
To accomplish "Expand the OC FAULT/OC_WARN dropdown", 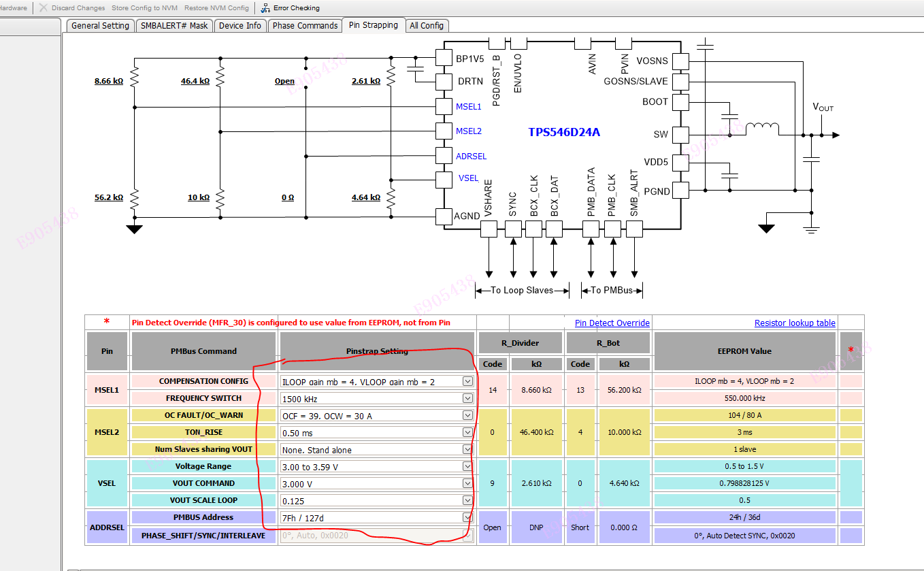I will (467, 415).
